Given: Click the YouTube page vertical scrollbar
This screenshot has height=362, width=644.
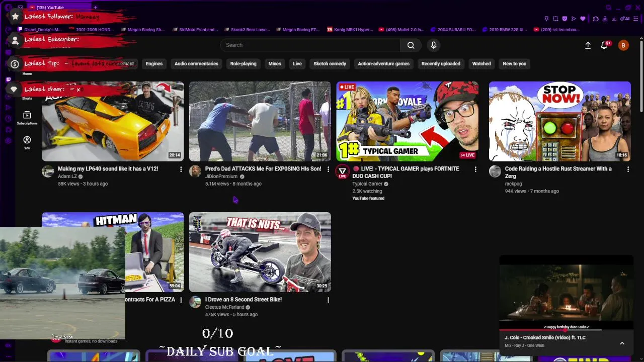Looking at the screenshot, I should click(641, 75).
